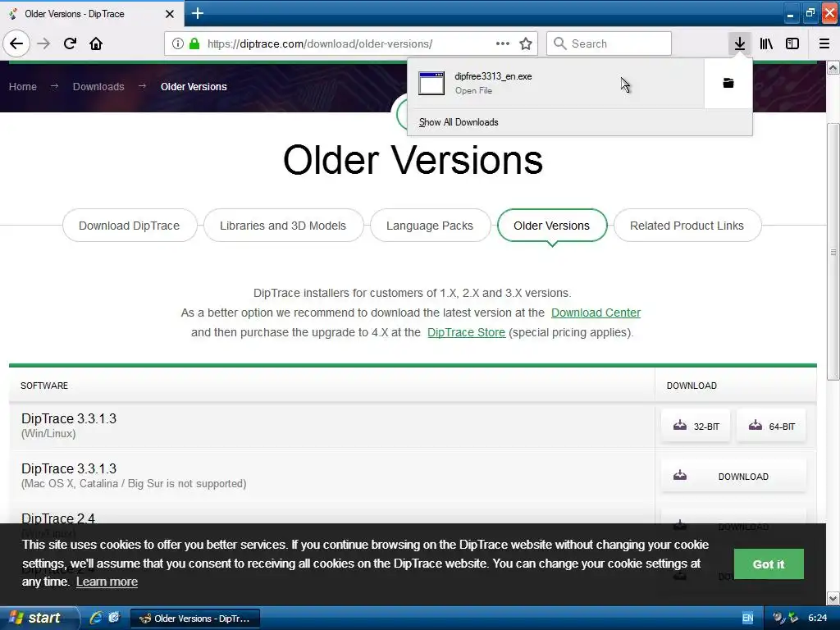The image size is (840, 630).
Task: Toggle the downloads arrow toolbar button
Action: (740, 43)
